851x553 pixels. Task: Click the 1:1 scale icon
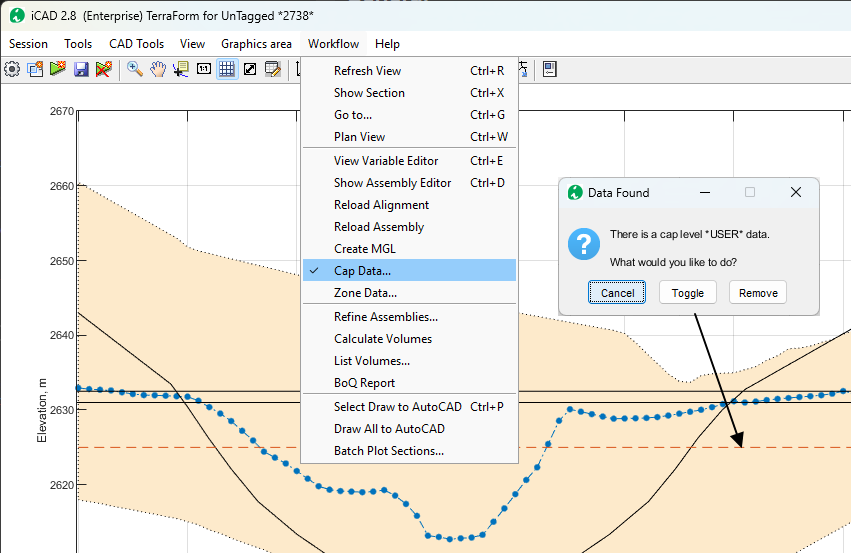pos(204,70)
